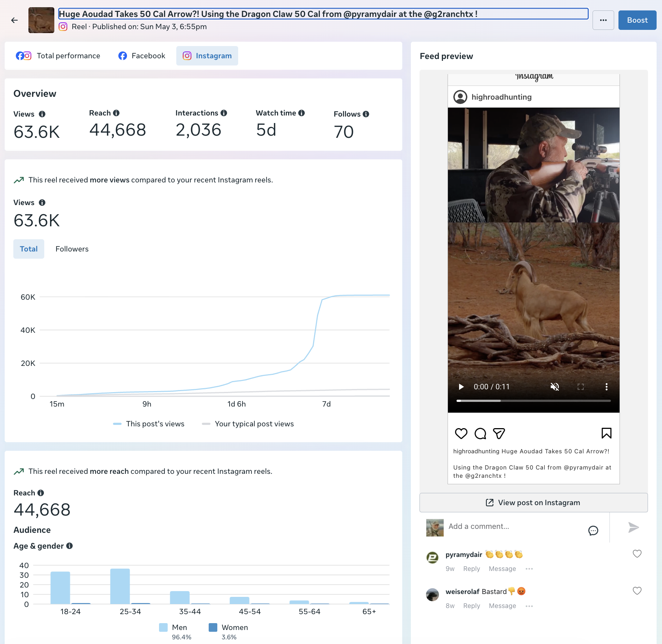Image resolution: width=662 pixels, height=644 pixels.
Task: Show info about Interactions
Action: 224,113
